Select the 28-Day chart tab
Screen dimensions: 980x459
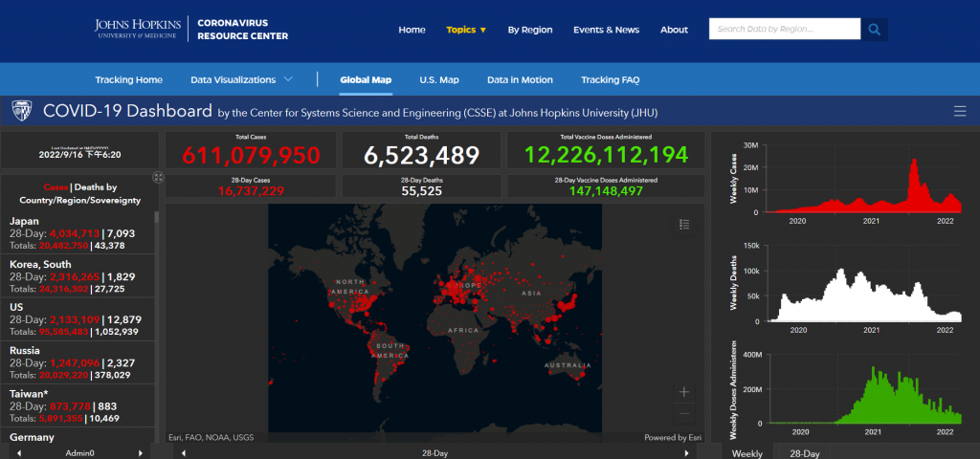point(804,453)
